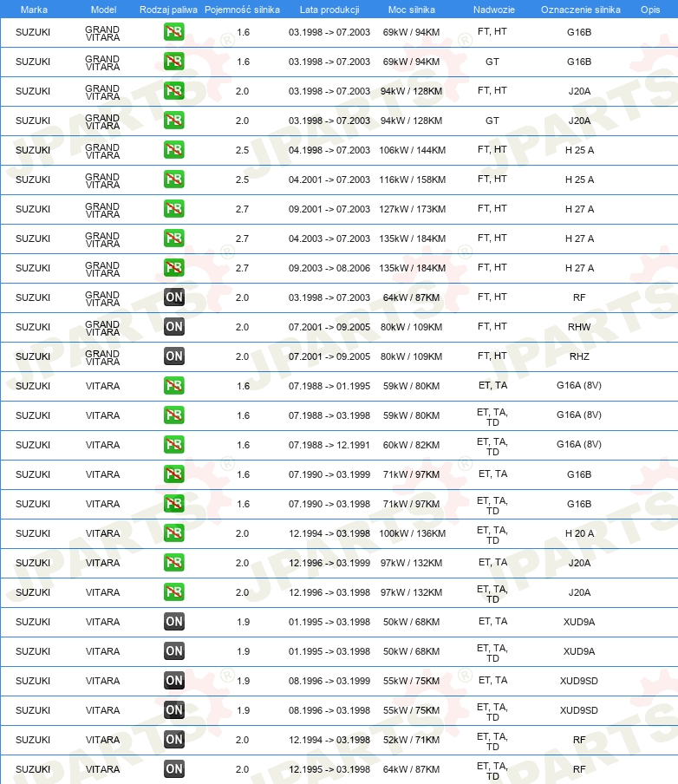
Task: Select the RHW engine code cell
Action: click(579, 327)
